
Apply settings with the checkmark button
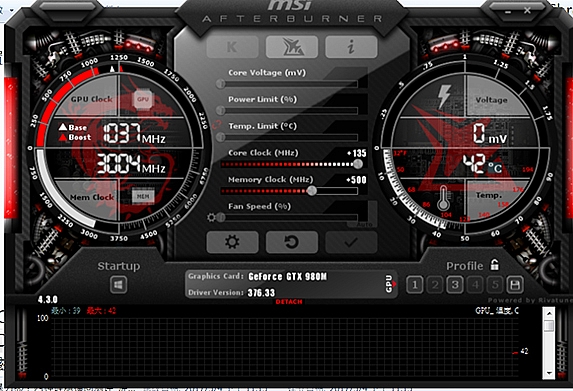351,242
